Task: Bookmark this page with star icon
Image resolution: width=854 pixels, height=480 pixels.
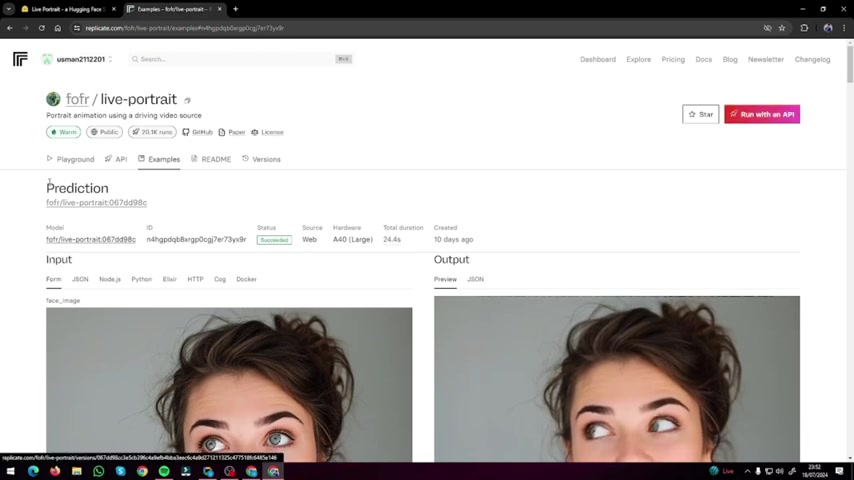Action: 782,28
